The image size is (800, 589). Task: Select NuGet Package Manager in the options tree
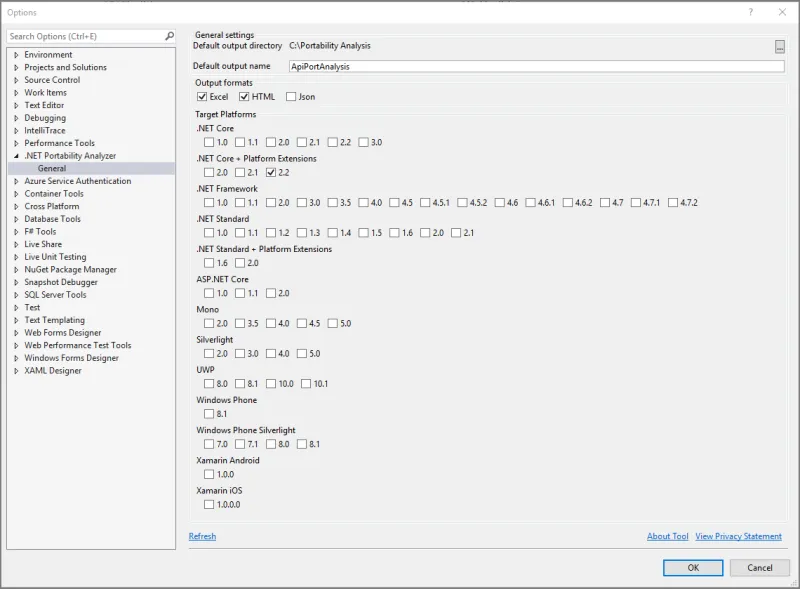tap(69, 269)
